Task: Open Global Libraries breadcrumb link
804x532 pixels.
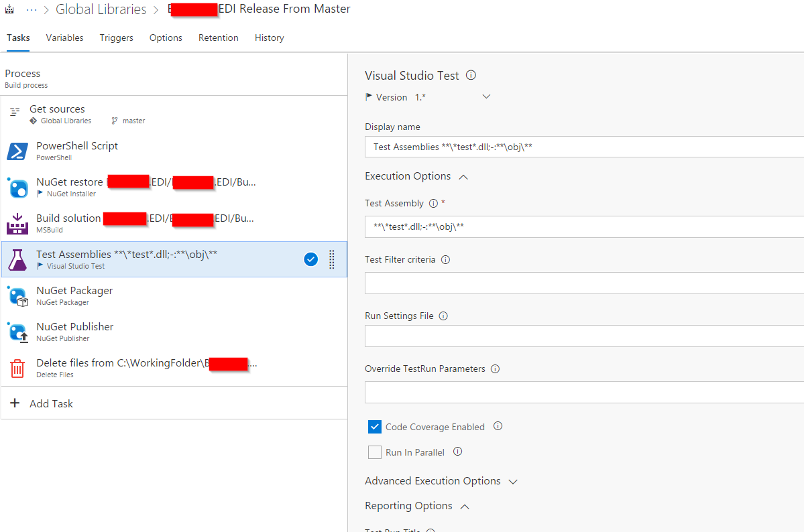Action: pyautogui.click(x=101, y=9)
